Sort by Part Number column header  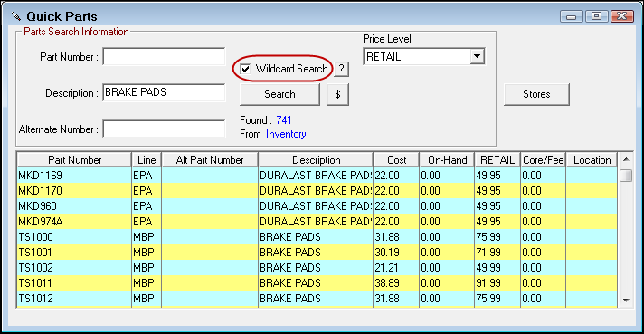click(x=74, y=160)
